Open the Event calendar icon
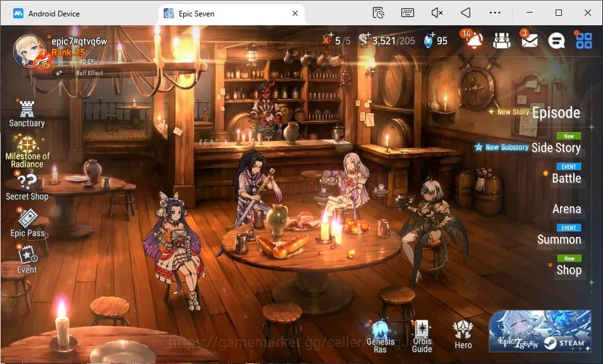Image resolution: width=603 pixels, height=364 pixels. tap(27, 260)
